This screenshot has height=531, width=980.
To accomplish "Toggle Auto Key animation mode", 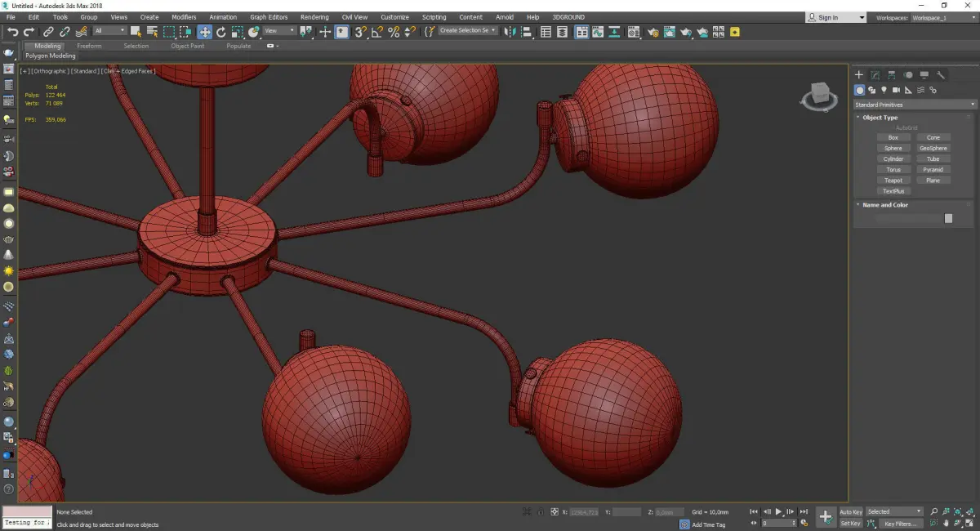I will [x=851, y=512].
